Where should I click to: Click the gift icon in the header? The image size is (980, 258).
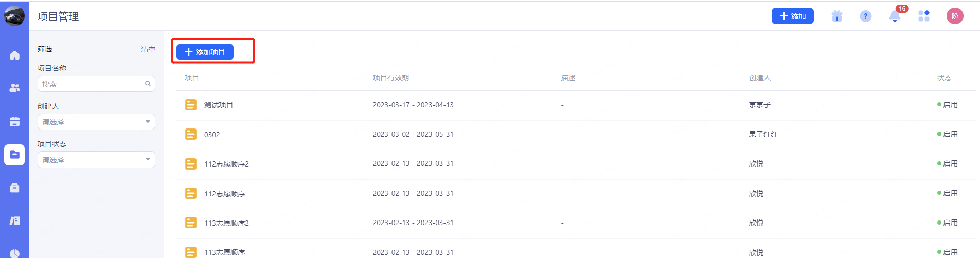pos(837,16)
